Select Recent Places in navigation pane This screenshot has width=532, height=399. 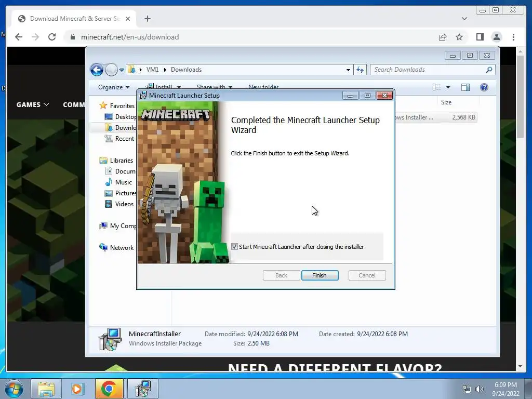click(120, 138)
